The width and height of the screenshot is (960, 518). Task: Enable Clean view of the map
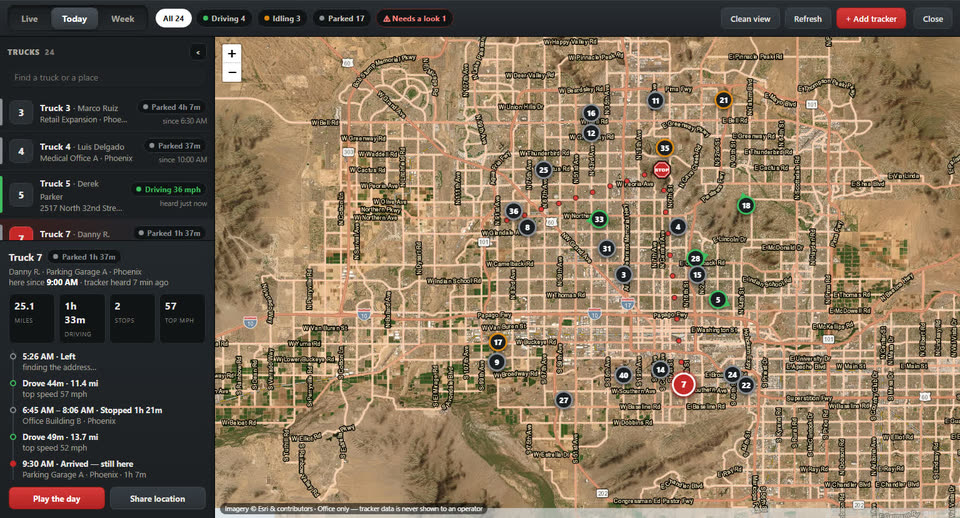click(750, 19)
